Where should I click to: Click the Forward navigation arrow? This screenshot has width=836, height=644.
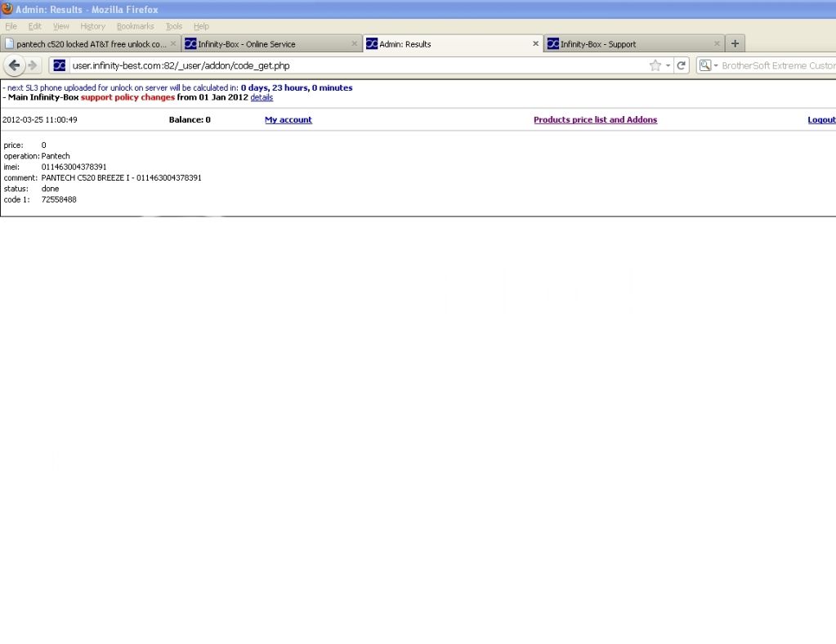click(x=33, y=65)
